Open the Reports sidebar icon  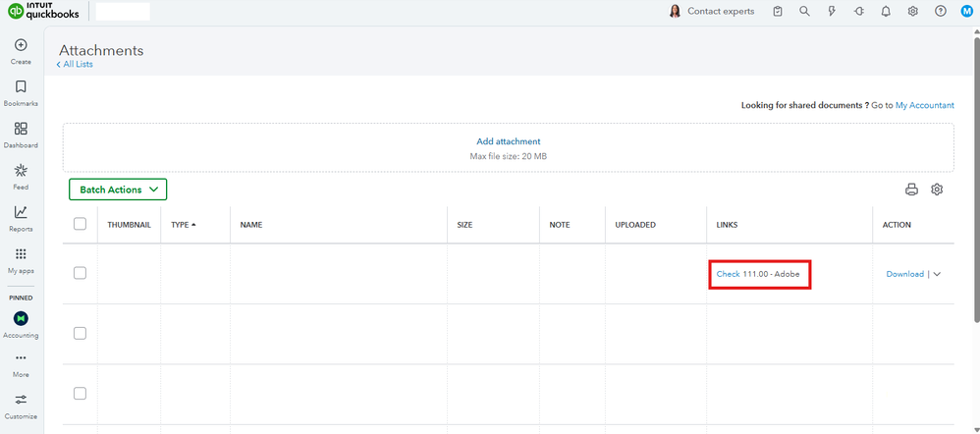click(21, 212)
